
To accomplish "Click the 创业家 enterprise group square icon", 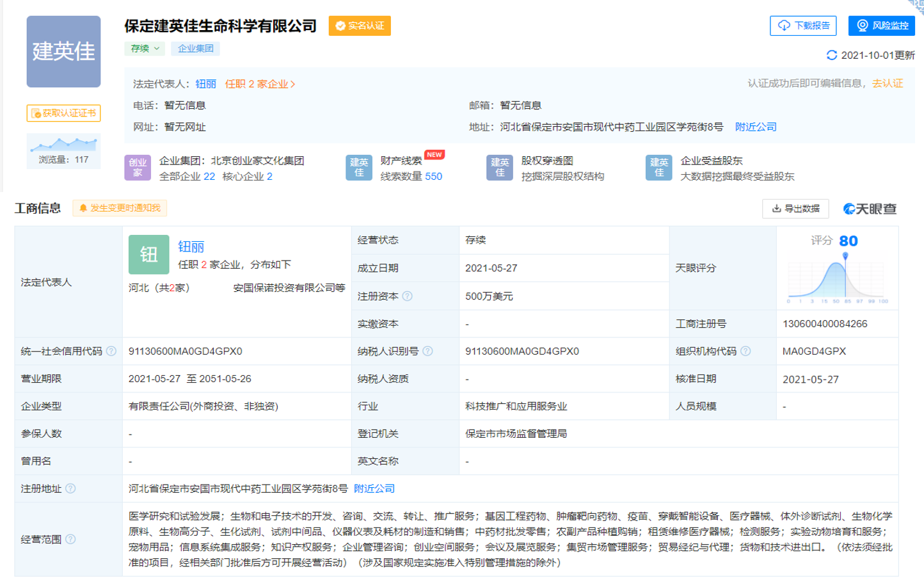I will [x=137, y=167].
